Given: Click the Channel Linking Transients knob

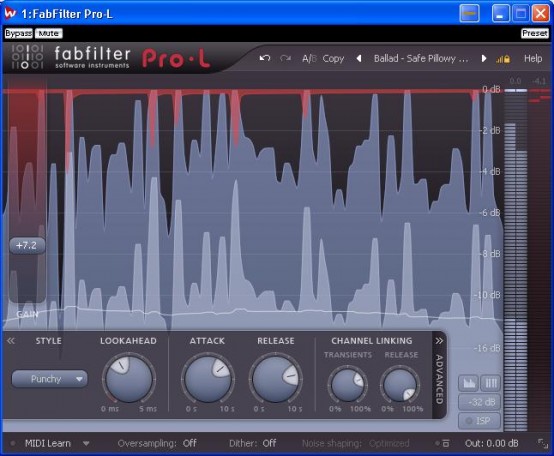Looking at the screenshot, I should pyautogui.click(x=348, y=384).
